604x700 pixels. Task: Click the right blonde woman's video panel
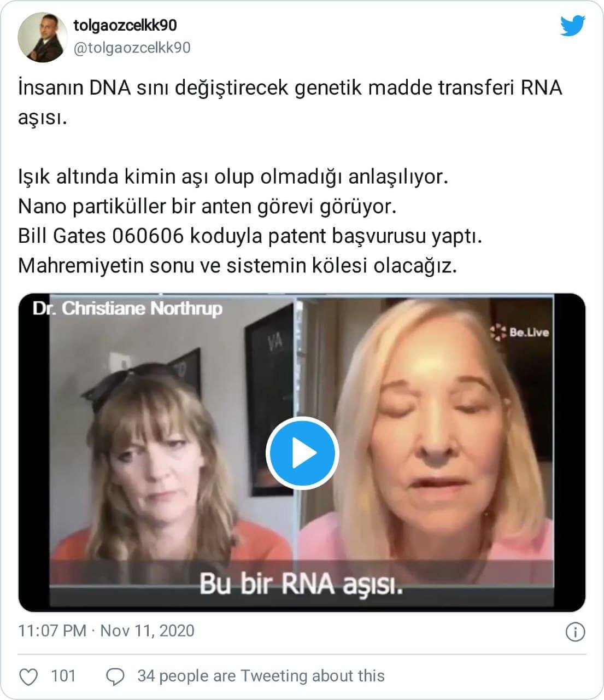[441, 453]
